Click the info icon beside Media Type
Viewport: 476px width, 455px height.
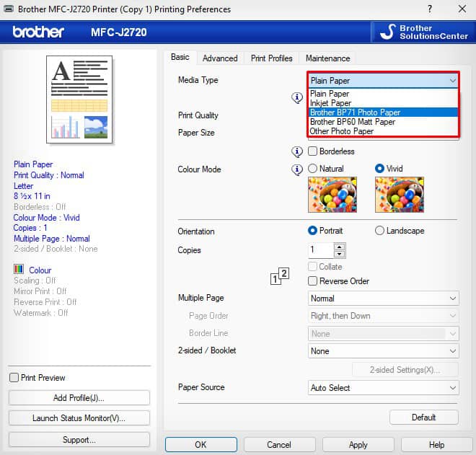pyautogui.click(x=297, y=98)
